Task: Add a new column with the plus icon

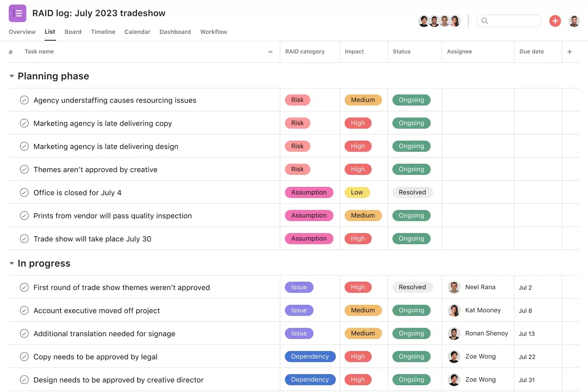Action: click(x=570, y=52)
